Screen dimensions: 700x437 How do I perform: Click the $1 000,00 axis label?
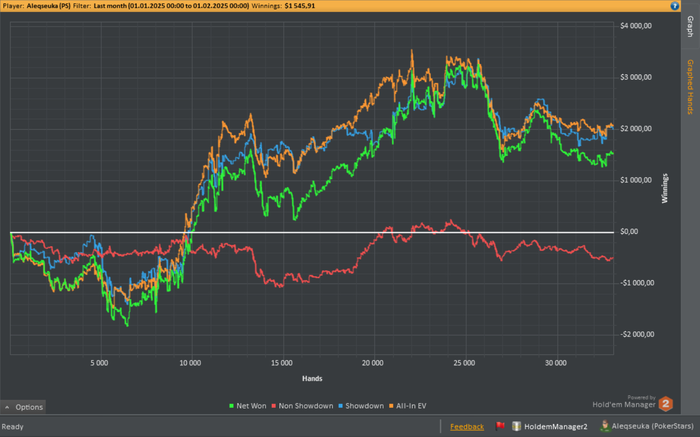(x=636, y=180)
